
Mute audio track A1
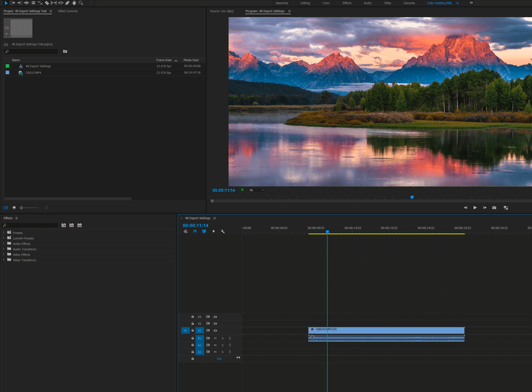point(215,338)
